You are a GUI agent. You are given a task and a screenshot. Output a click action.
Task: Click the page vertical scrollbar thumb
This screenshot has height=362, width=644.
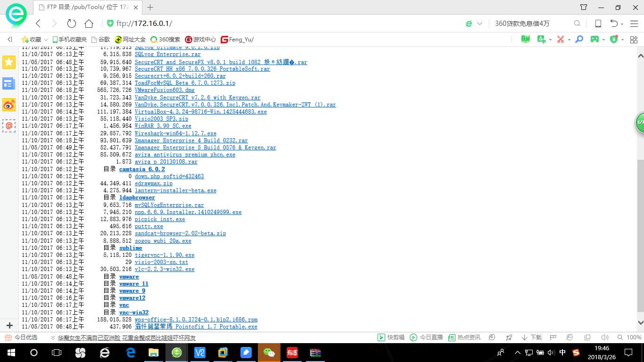(640, 235)
